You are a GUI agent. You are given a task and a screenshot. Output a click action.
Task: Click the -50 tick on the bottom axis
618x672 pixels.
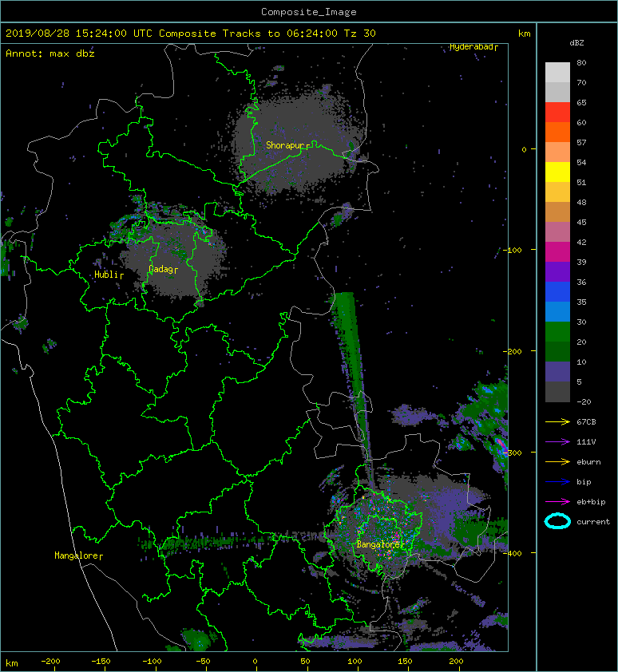(x=203, y=662)
